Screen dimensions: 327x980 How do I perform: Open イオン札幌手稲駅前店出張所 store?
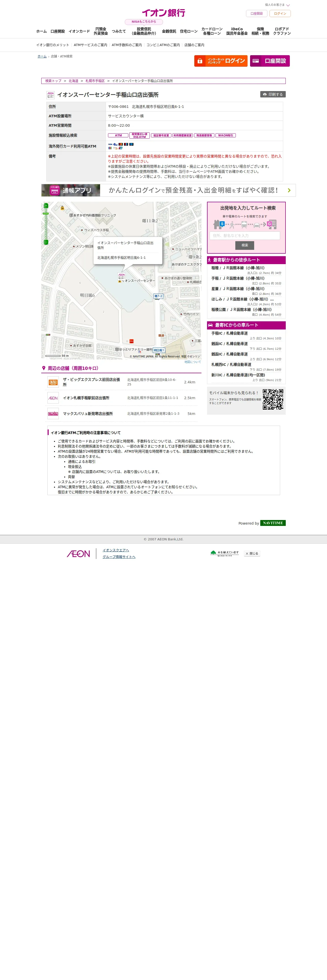pyautogui.click(x=86, y=398)
